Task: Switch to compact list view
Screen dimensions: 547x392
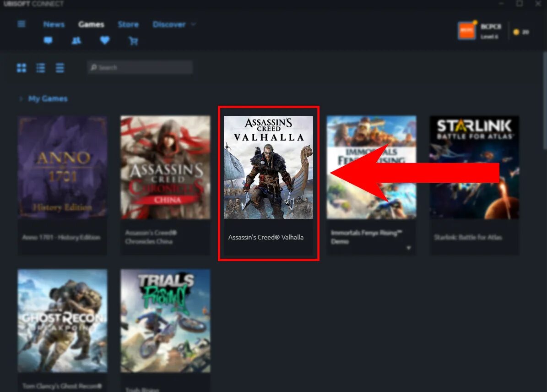Action: [60, 68]
